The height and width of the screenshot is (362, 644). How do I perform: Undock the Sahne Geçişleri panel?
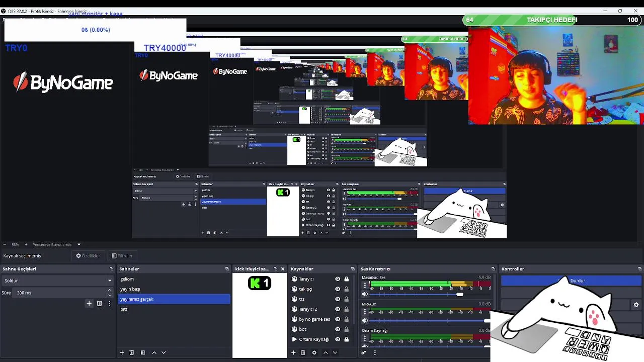(x=111, y=269)
